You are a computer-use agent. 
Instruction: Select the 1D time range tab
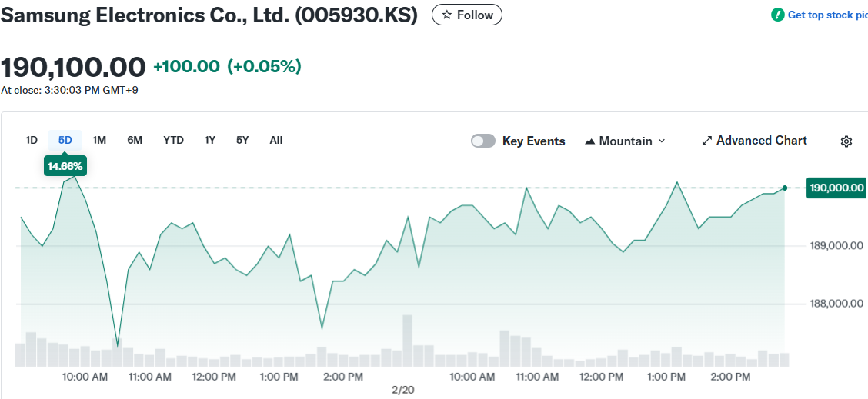click(32, 140)
